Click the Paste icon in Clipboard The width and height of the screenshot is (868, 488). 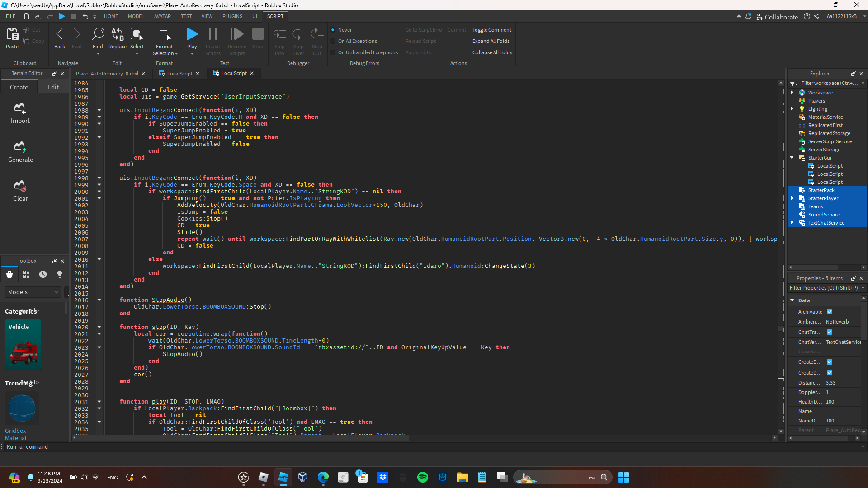12,38
